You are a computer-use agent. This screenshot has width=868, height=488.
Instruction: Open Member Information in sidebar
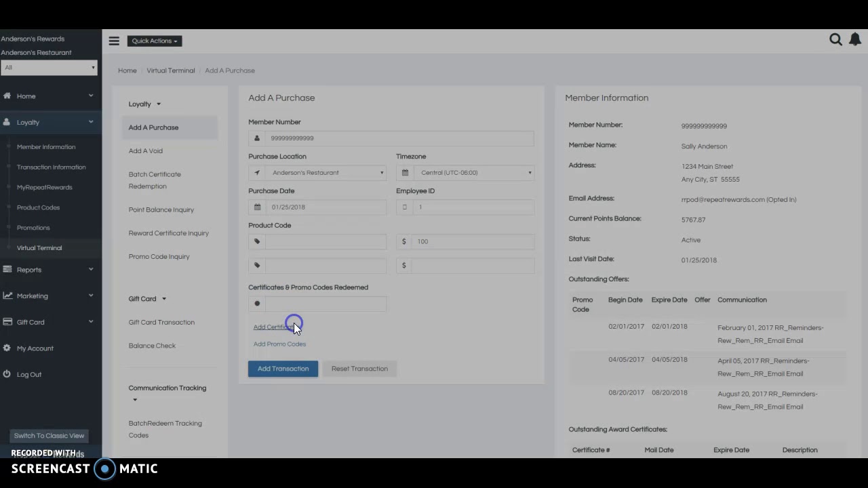pyautogui.click(x=46, y=147)
